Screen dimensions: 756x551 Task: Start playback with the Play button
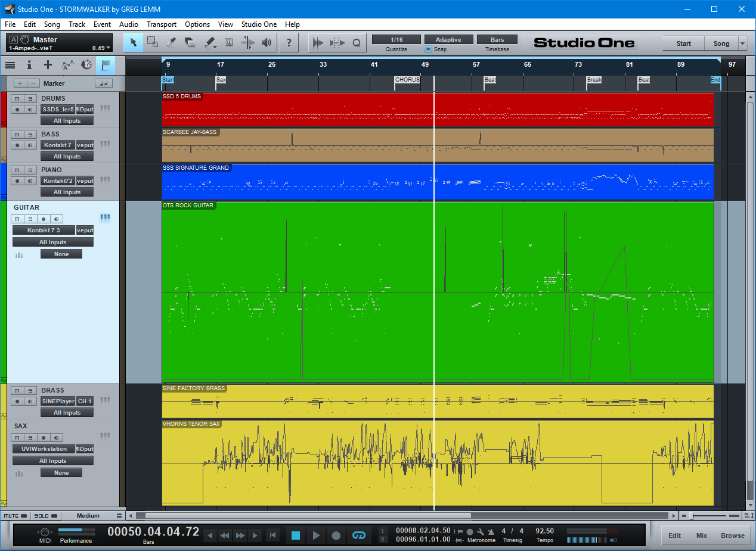(316, 536)
